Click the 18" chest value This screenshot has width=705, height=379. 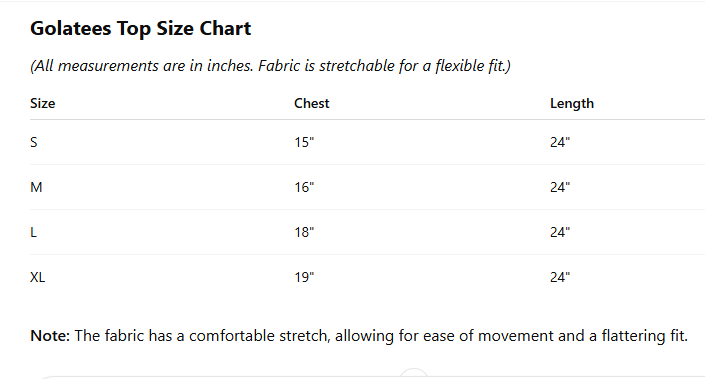point(304,232)
